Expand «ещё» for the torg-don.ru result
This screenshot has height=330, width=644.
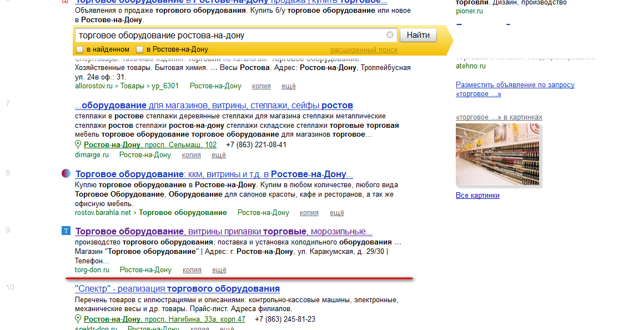(x=219, y=270)
